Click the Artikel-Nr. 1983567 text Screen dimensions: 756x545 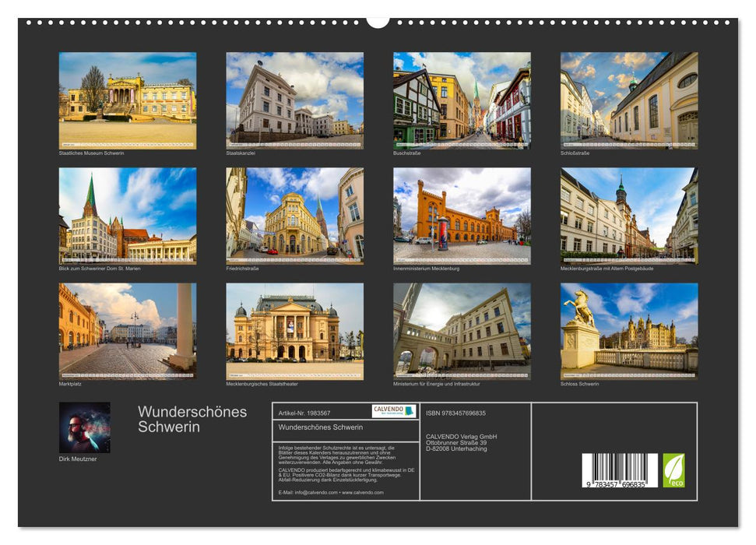[306, 413]
